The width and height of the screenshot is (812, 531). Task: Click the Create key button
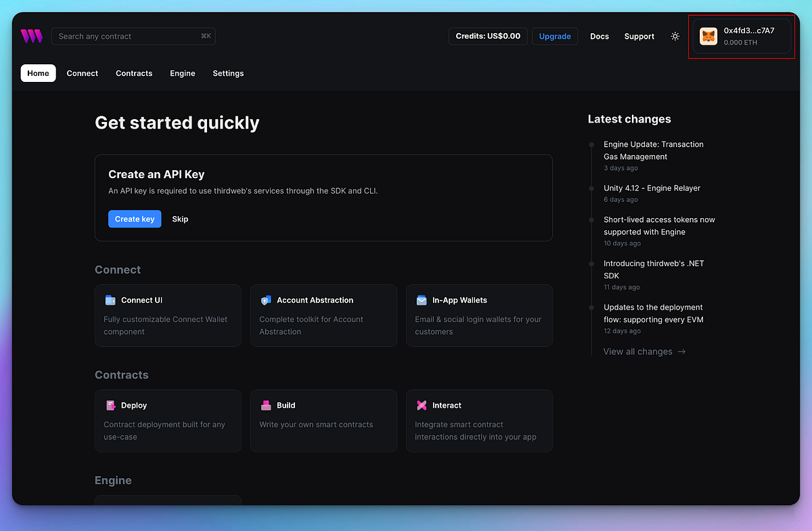point(135,219)
